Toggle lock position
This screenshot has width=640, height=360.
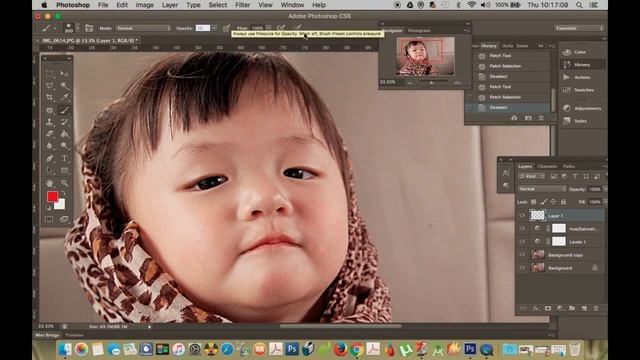click(553, 202)
